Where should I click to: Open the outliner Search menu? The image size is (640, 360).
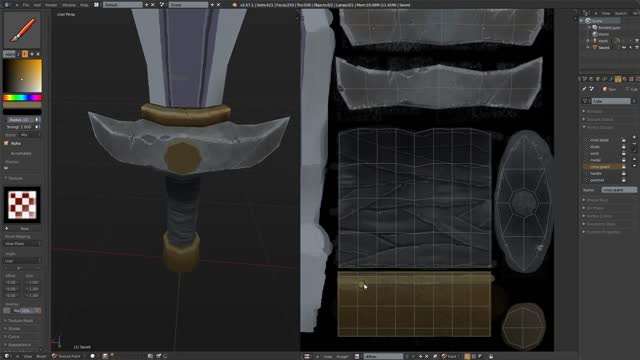coord(620,13)
